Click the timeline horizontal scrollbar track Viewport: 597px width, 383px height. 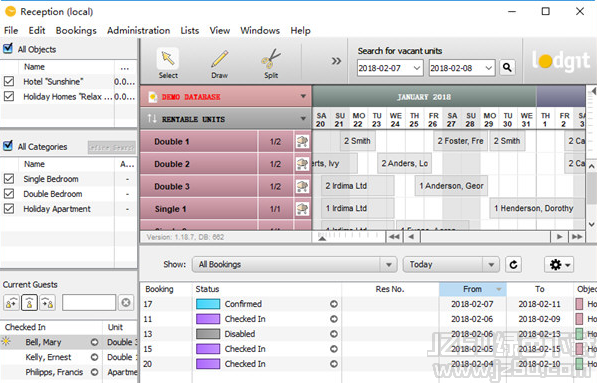click(485, 237)
